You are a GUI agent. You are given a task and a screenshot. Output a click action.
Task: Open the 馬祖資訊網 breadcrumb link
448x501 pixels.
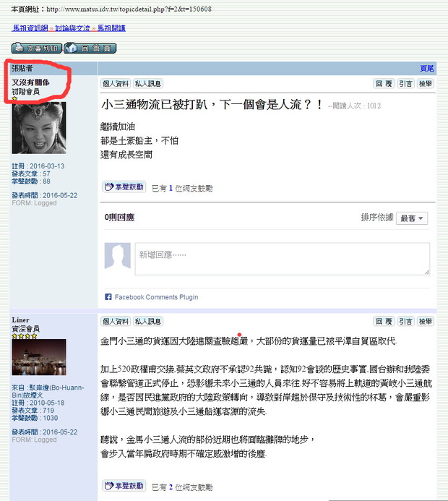[30, 28]
